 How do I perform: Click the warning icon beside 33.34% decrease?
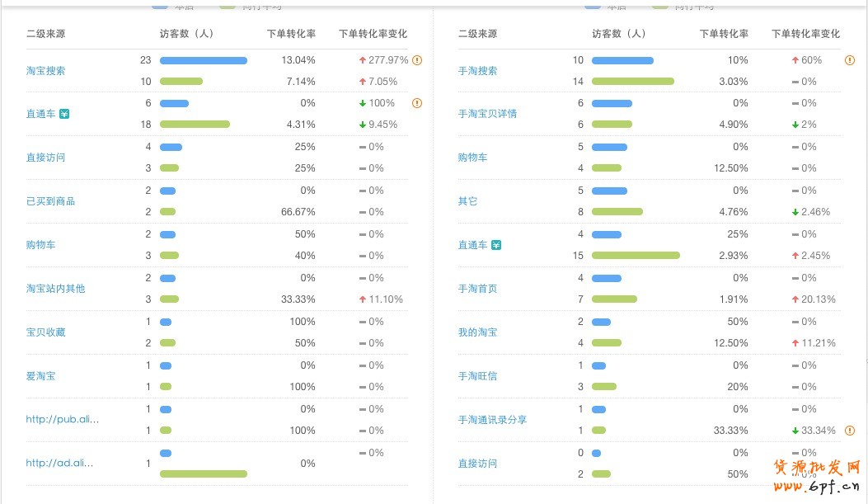tap(850, 431)
